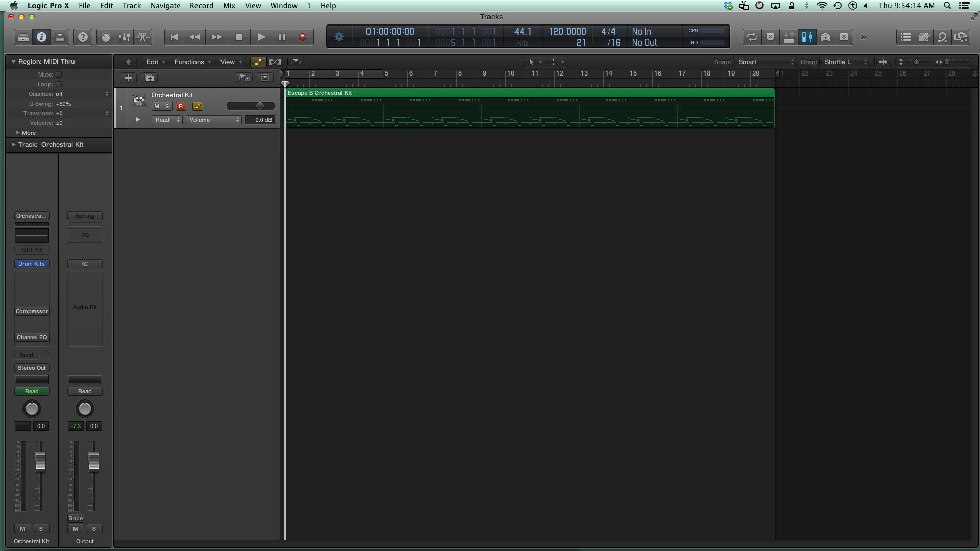The width and height of the screenshot is (980, 551).
Task: Open Quick Help question mark
Action: 83,37
